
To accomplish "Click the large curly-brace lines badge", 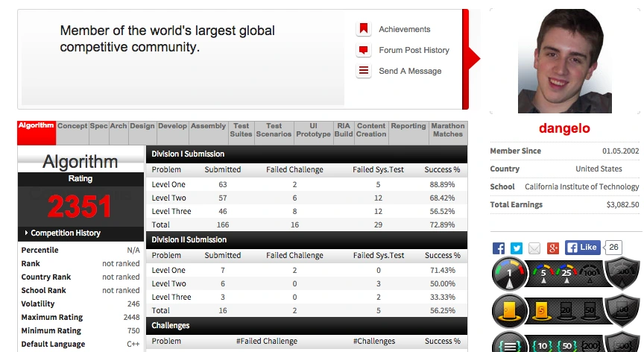I will coord(509,342).
